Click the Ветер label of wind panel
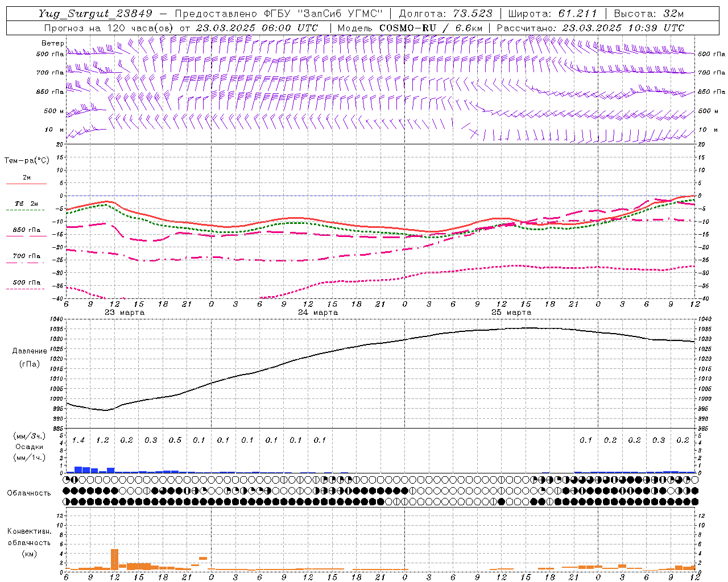This screenshot has height=582, width=728. pos(53,43)
